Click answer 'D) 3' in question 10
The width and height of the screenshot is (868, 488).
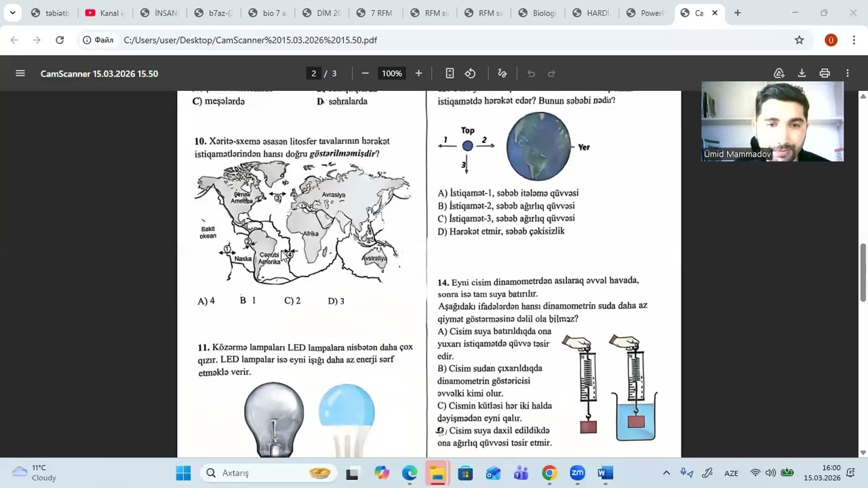pos(336,301)
